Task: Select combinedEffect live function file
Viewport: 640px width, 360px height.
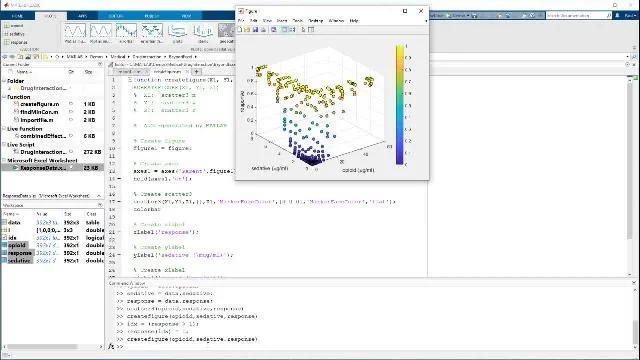Action: pyautogui.click(x=43, y=136)
